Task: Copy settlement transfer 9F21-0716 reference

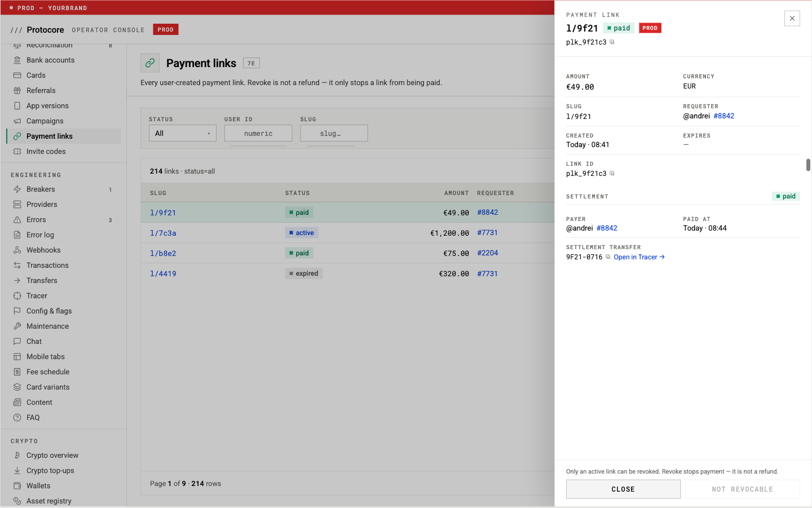Action: (x=608, y=257)
